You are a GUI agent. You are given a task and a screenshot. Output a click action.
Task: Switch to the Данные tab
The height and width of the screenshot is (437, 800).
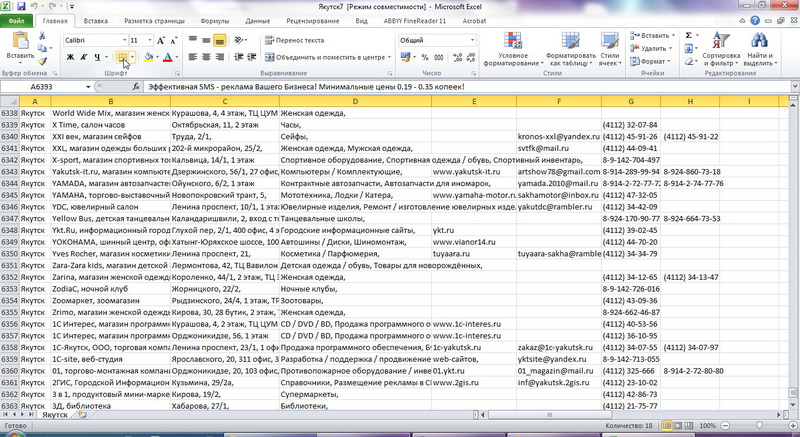coord(258,21)
